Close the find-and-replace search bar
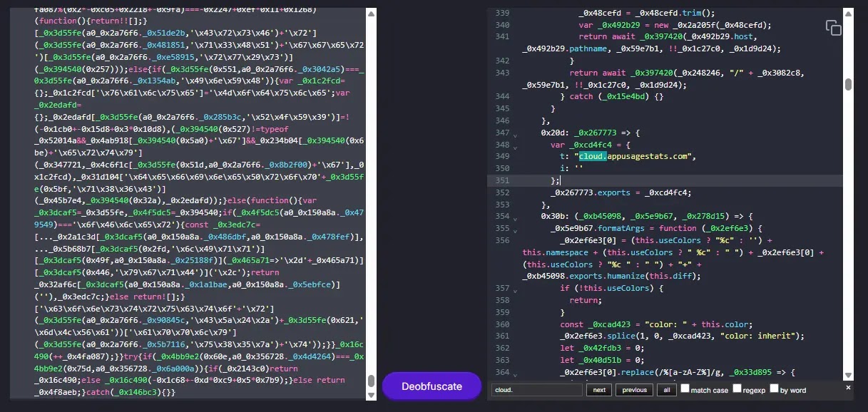868x412 pixels. [848, 388]
